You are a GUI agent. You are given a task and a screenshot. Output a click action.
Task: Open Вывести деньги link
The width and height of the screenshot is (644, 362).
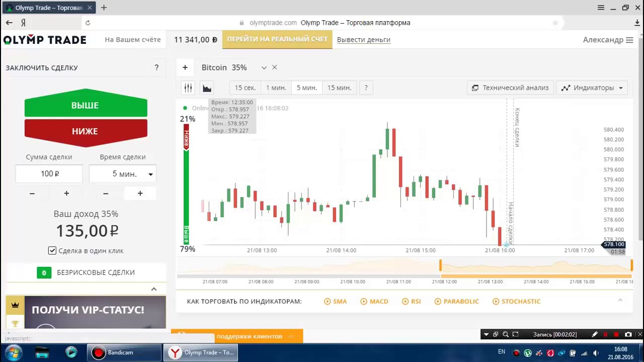click(x=364, y=40)
